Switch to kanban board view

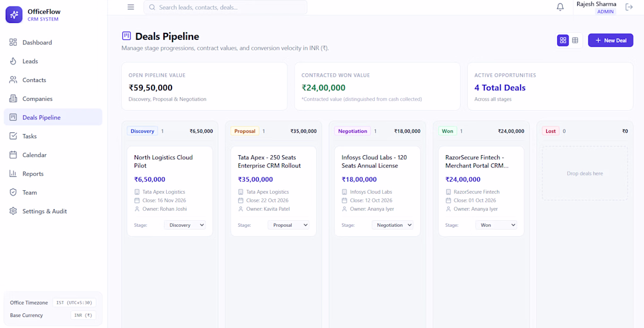[563, 40]
